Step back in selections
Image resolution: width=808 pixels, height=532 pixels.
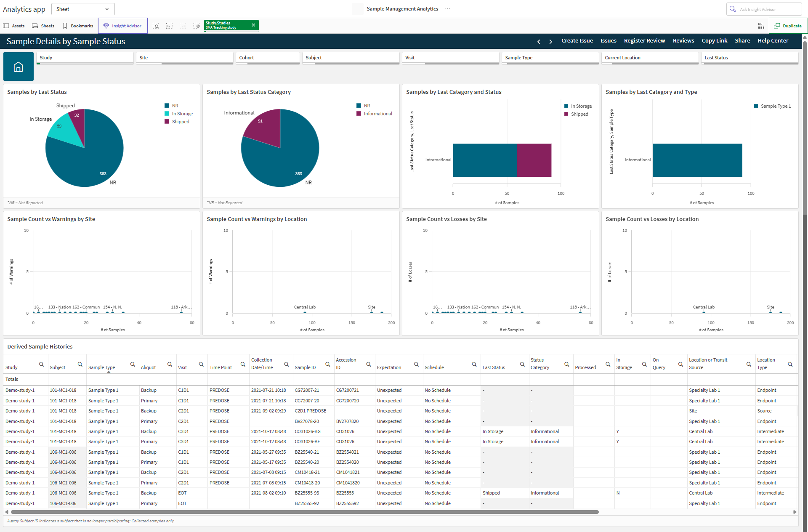tap(169, 26)
